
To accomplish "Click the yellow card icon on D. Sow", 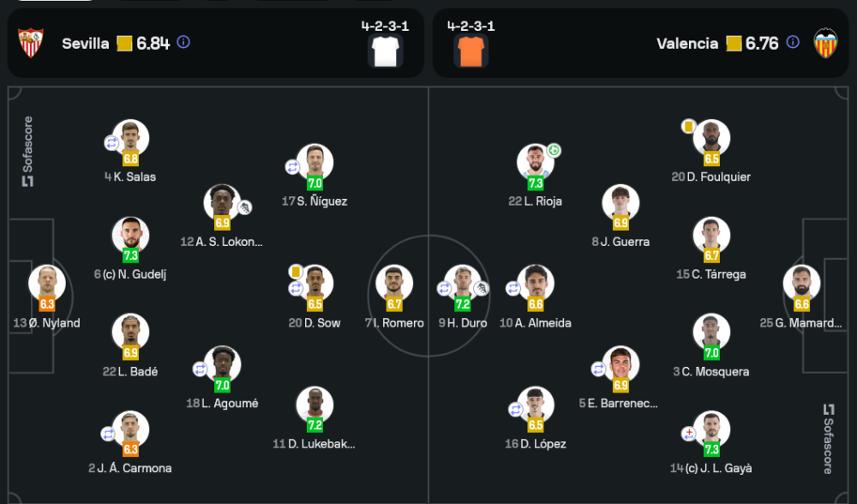I will tap(294, 271).
